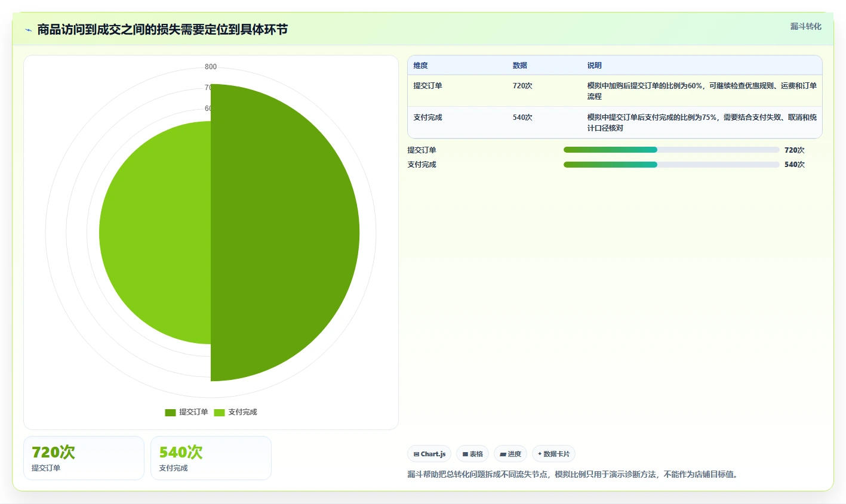This screenshot has height=504, width=846.
Task: Click the Chart.js tag
Action: click(x=429, y=454)
